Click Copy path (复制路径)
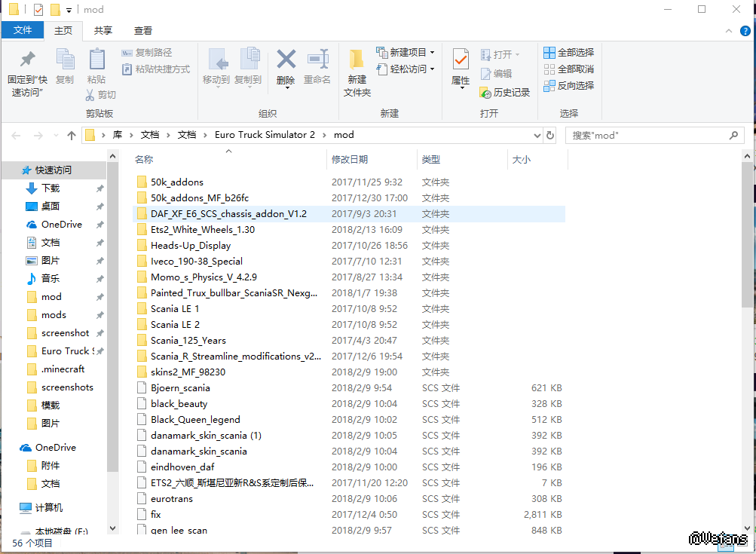Screen dimensions: 756x554 146,53
